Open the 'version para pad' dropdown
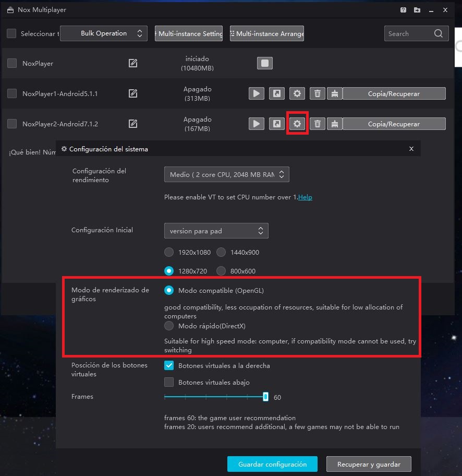462x476 pixels. pyautogui.click(x=216, y=231)
